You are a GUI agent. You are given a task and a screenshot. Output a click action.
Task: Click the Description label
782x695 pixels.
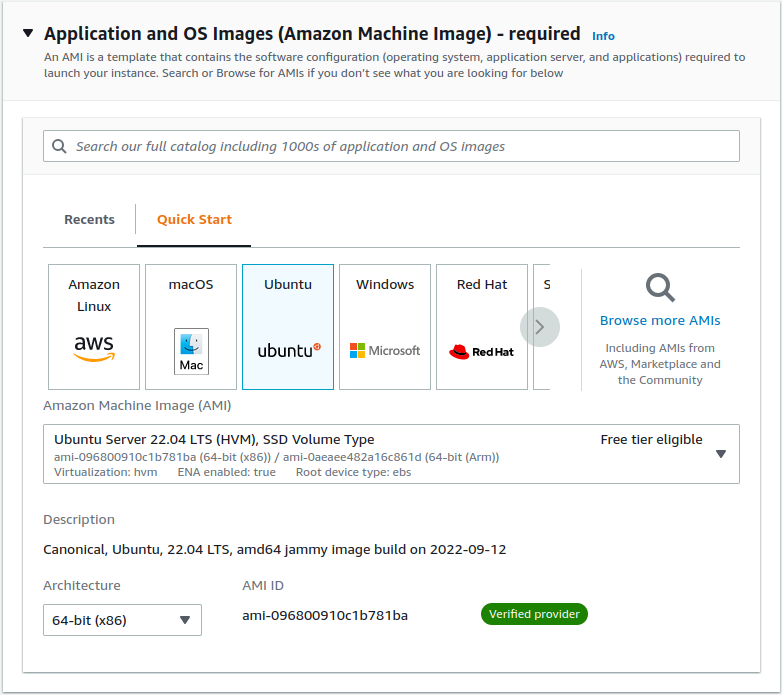coord(79,520)
